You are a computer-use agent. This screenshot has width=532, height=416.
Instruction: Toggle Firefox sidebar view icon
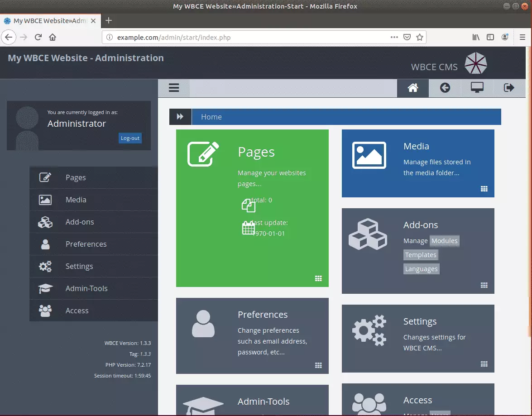coord(490,37)
